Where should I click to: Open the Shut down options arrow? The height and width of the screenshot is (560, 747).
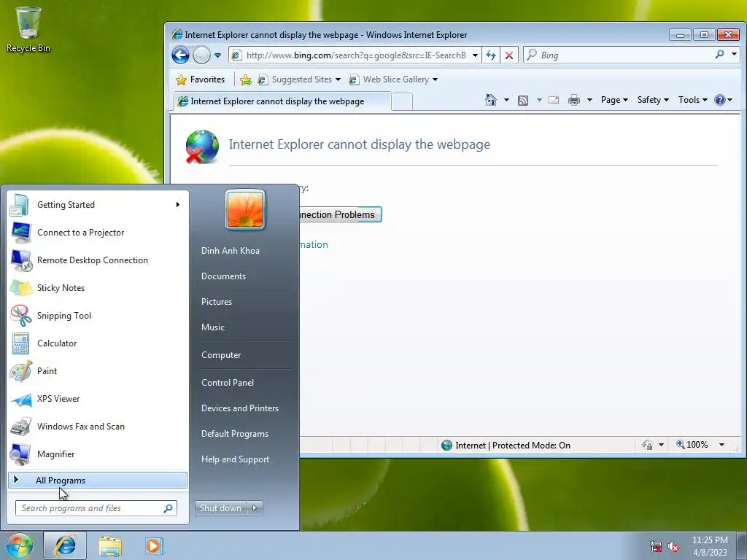[x=255, y=508]
